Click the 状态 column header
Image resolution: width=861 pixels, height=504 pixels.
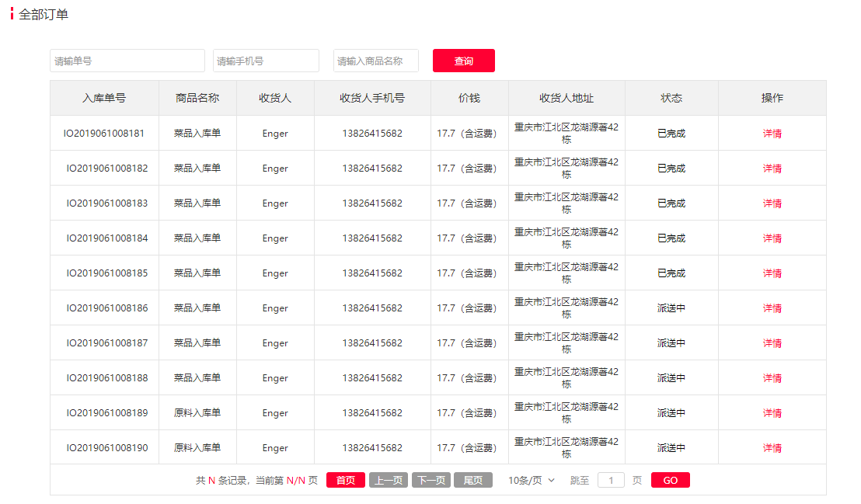pyautogui.click(x=671, y=98)
